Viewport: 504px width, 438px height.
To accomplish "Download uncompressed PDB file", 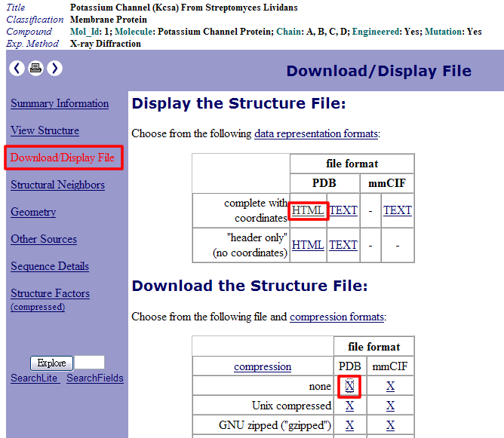I will click(x=349, y=386).
